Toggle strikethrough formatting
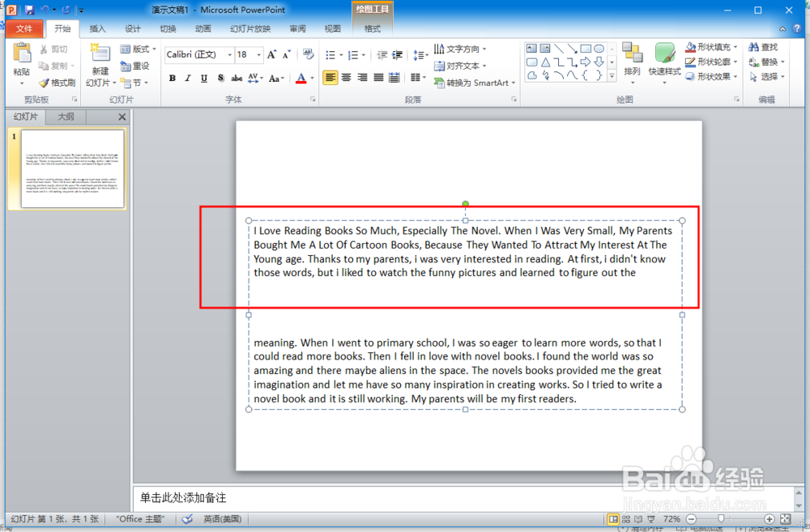The image size is (810, 532). pyautogui.click(x=236, y=78)
